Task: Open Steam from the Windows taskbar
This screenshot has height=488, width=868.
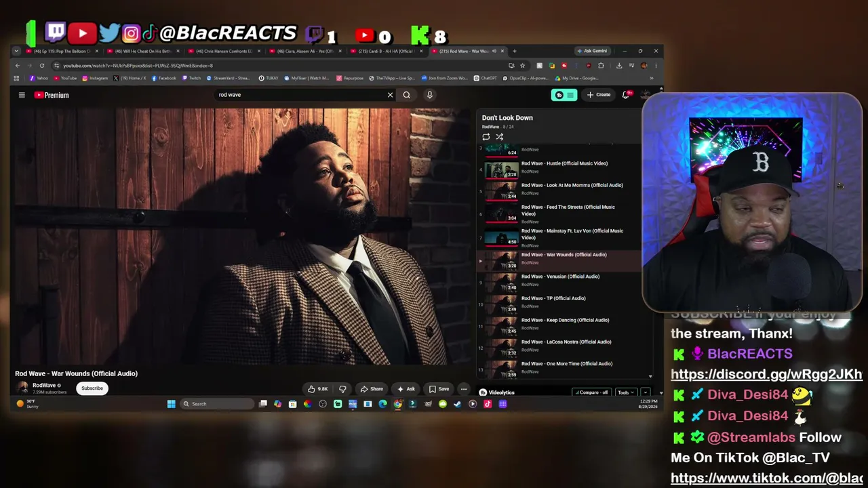Action: (x=457, y=404)
